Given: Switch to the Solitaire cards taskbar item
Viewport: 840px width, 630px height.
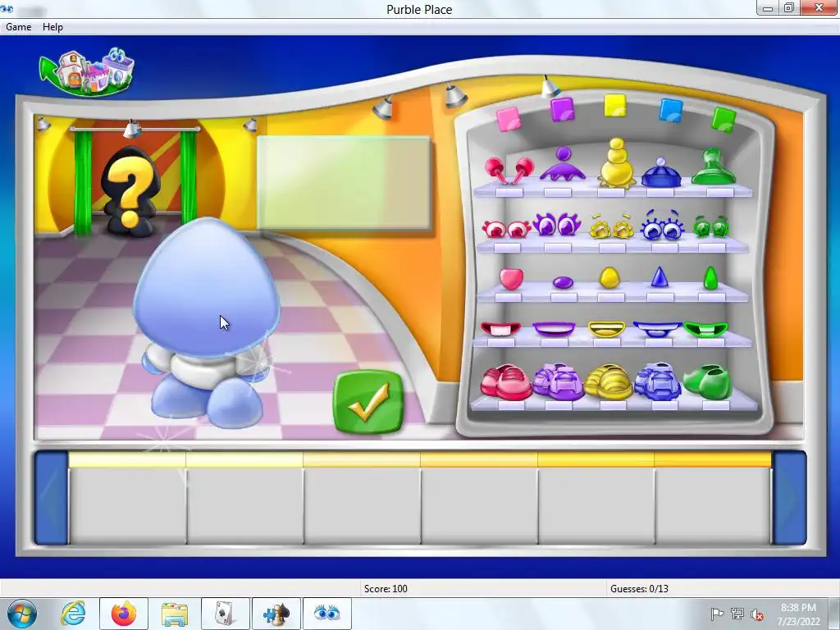Looking at the screenshot, I should click(225, 614).
